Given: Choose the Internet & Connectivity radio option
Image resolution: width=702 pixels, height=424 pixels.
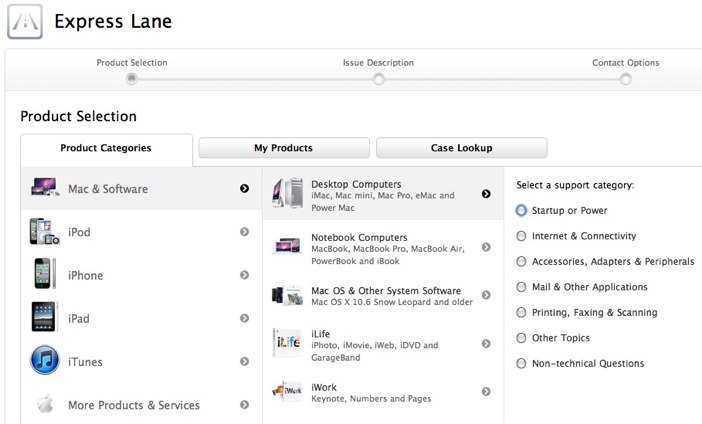Looking at the screenshot, I should coord(521,236).
